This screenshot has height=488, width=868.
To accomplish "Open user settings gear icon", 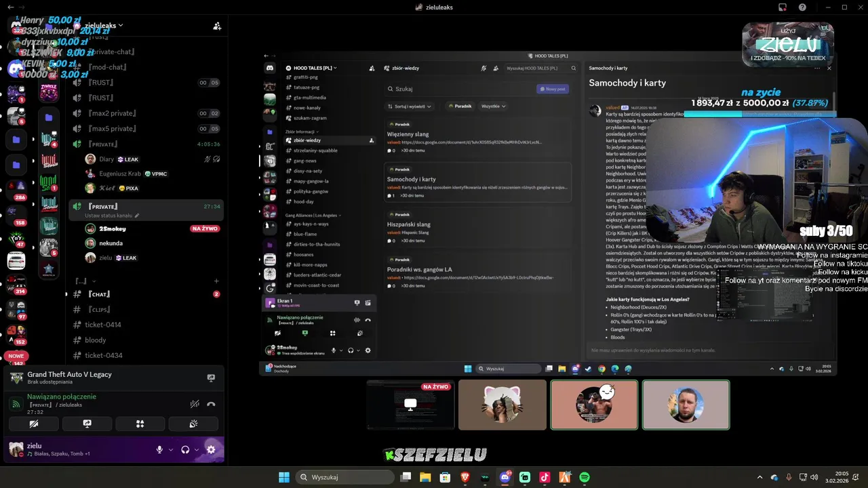I will (x=211, y=449).
